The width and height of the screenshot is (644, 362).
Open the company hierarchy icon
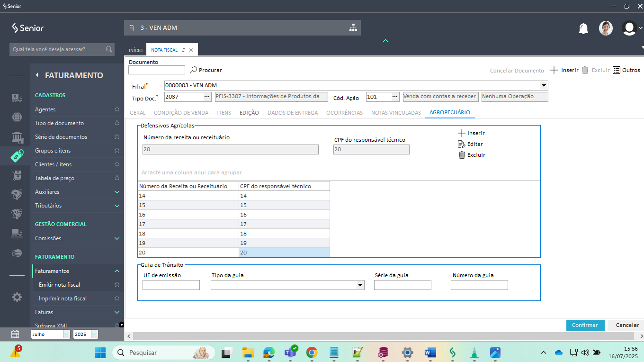353,28
